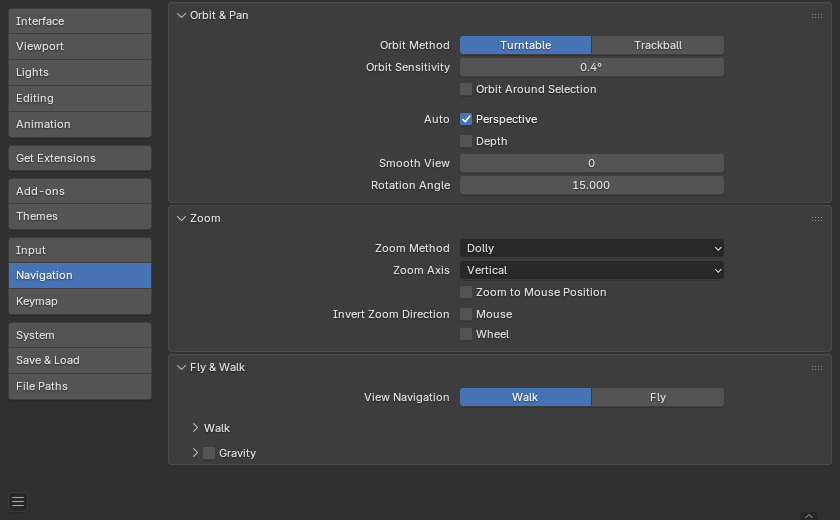Image resolution: width=840 pixels, height=520 pixels.
Task: Open the Lights preferences tab
Action: coord(80,72)
